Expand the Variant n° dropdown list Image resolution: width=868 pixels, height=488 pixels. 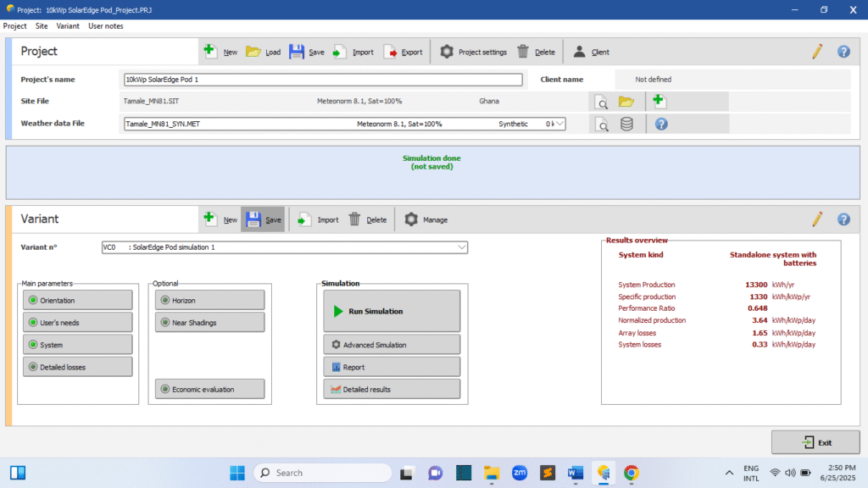pyautogui.click(x=461, y=247)
